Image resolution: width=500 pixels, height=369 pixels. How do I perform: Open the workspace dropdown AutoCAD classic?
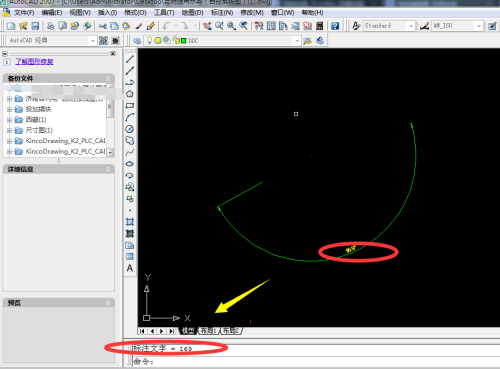click(x=51, y=40)
